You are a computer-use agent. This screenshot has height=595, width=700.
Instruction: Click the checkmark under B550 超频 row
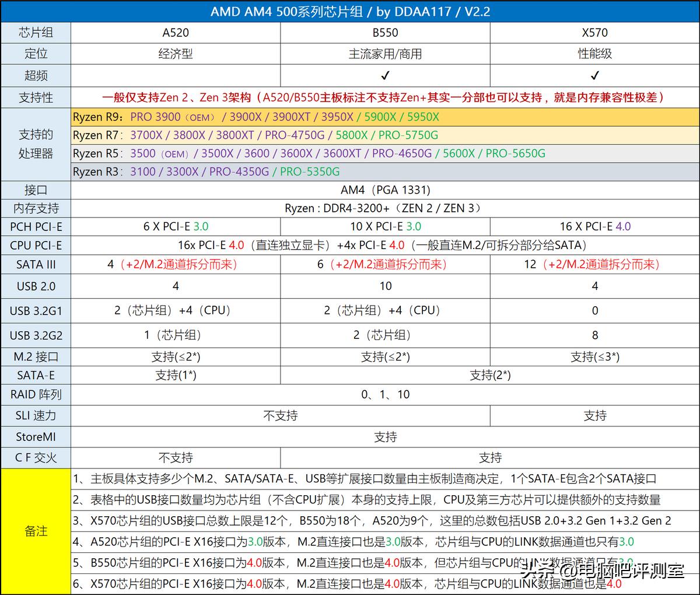(385, 75)
